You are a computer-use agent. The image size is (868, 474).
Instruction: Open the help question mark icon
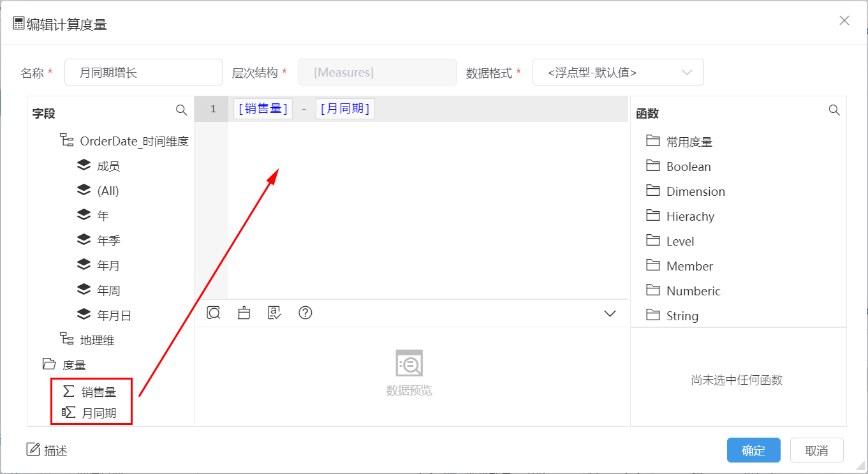[305, 313]
